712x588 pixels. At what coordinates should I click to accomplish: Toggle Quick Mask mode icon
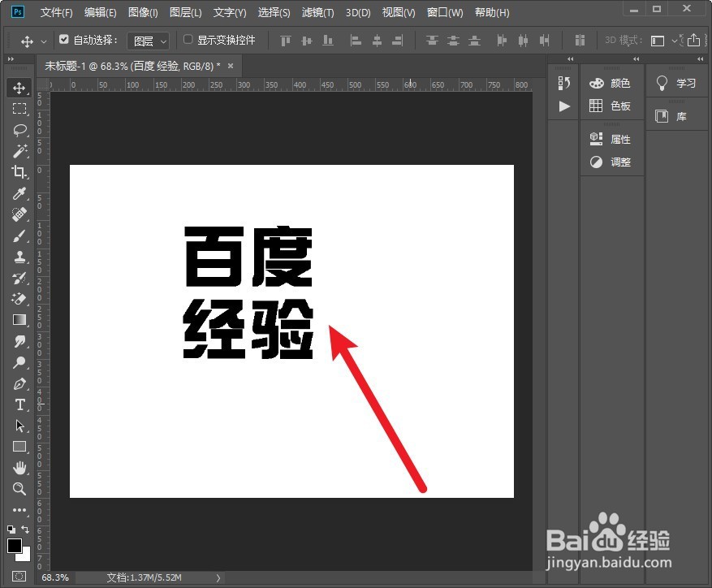coord(19,577)
